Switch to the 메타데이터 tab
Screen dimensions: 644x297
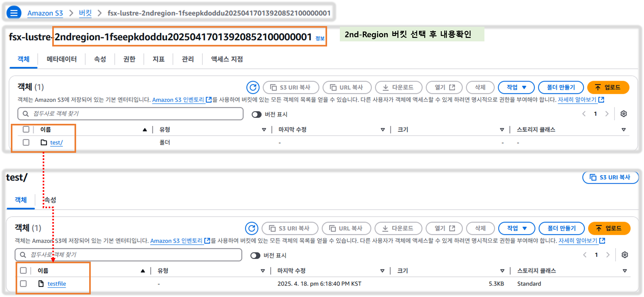[61, 59]
